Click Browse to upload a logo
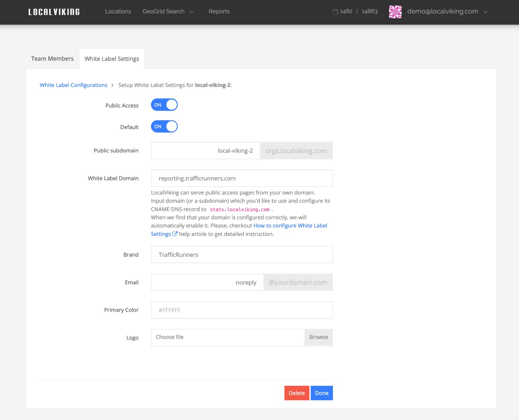 (x=318, y=337)
